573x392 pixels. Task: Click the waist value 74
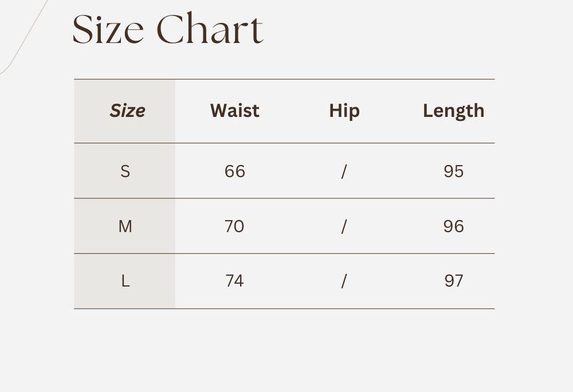[234, 281]
